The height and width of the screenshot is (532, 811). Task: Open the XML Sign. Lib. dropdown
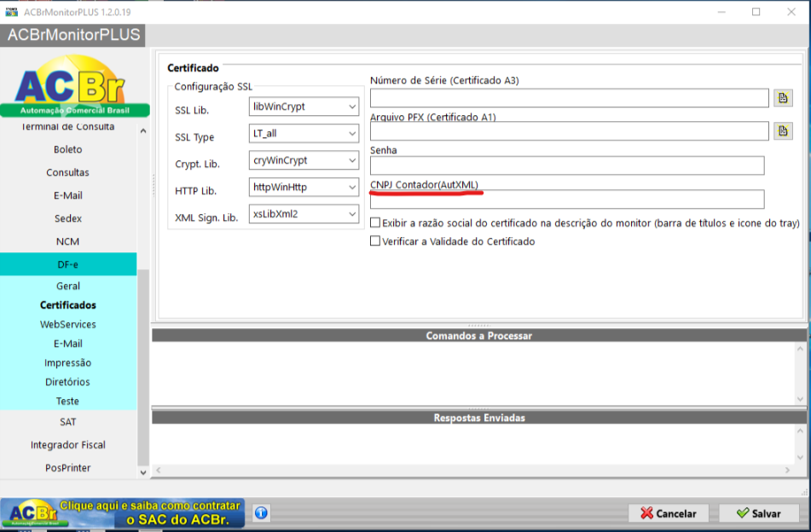click(304, 214)
